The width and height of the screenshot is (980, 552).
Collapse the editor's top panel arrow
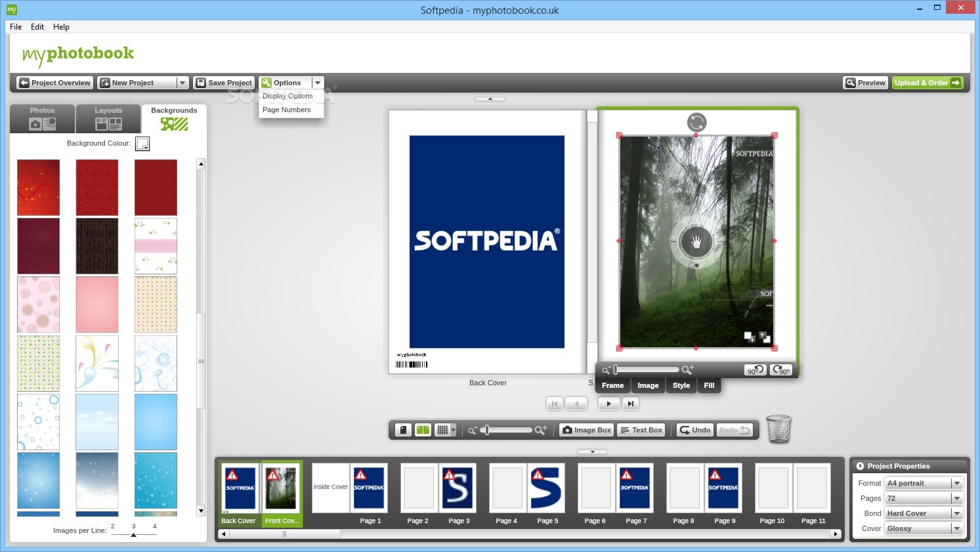pos(490,98)
